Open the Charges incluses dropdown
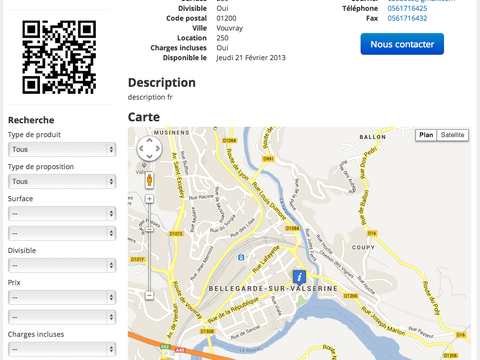The height and width of the screenshot is (360, 480). click(62, 349)
